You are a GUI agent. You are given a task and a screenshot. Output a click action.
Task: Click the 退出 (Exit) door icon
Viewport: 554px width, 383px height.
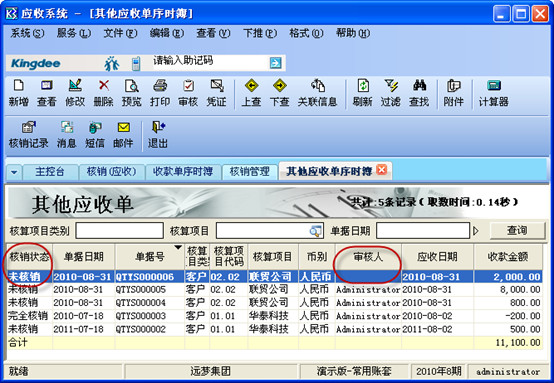(158, 127)
